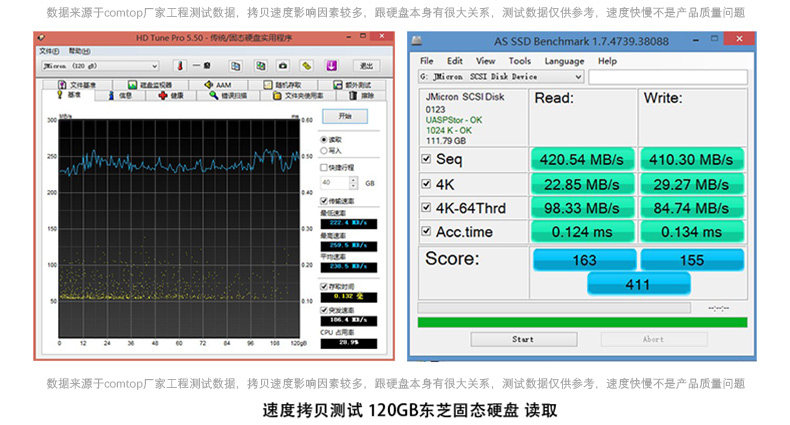Click the read score 163
Viewport: 790px width, 425px height.
(x=584, y=260)
